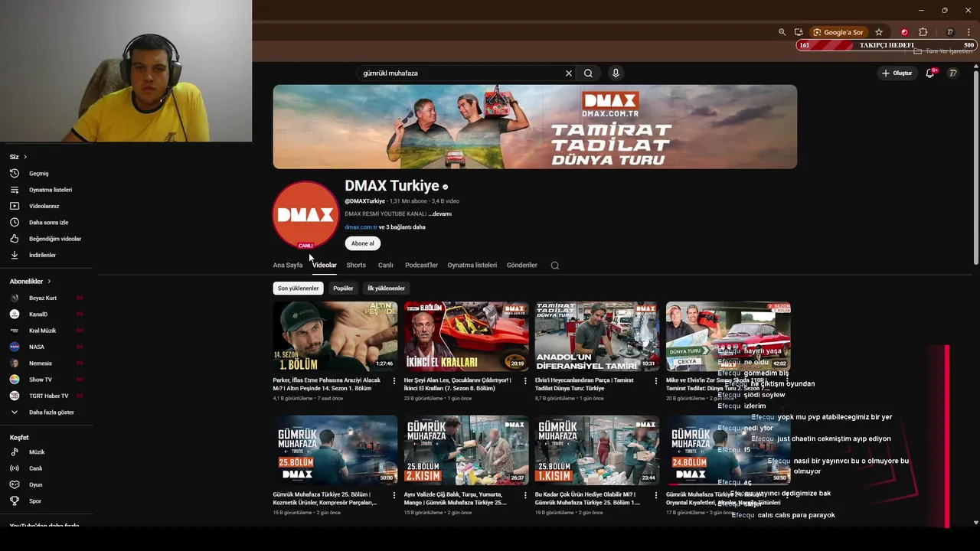Activate voice search microphone
This screenshot has width=980, height=551.
pyautogui.click(x=615, y=73)
